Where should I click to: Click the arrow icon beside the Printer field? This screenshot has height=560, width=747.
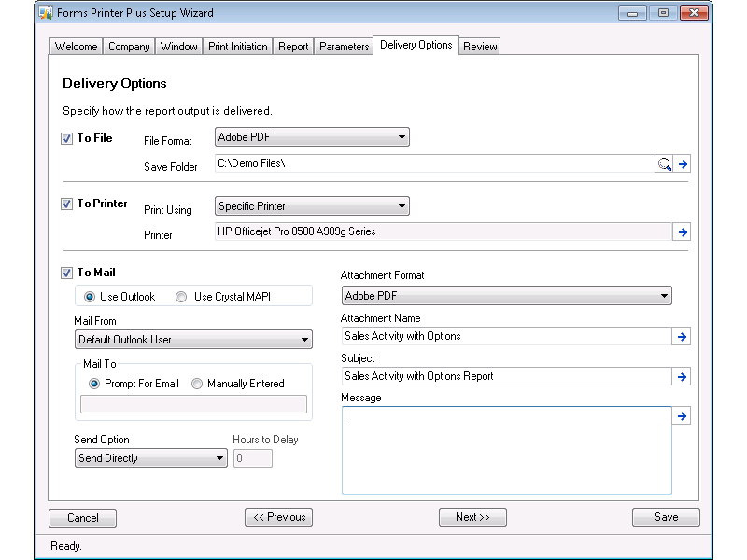tap(683, 231)
